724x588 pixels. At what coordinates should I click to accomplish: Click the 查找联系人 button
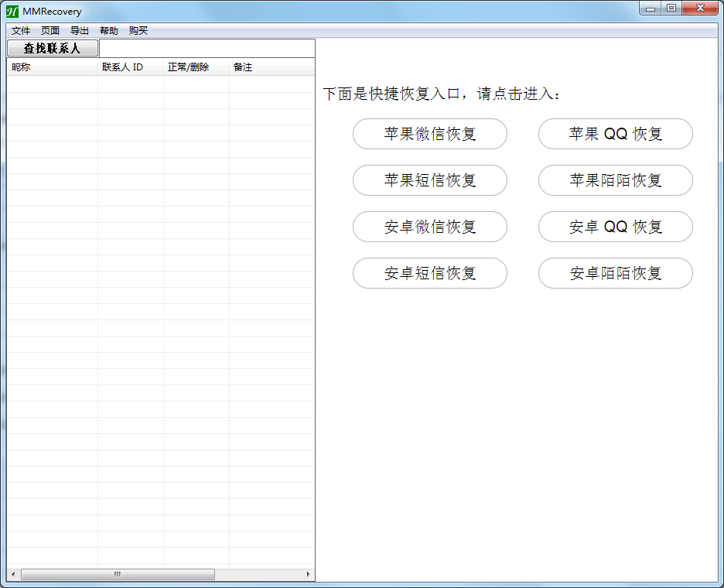(x=51, y=48)
